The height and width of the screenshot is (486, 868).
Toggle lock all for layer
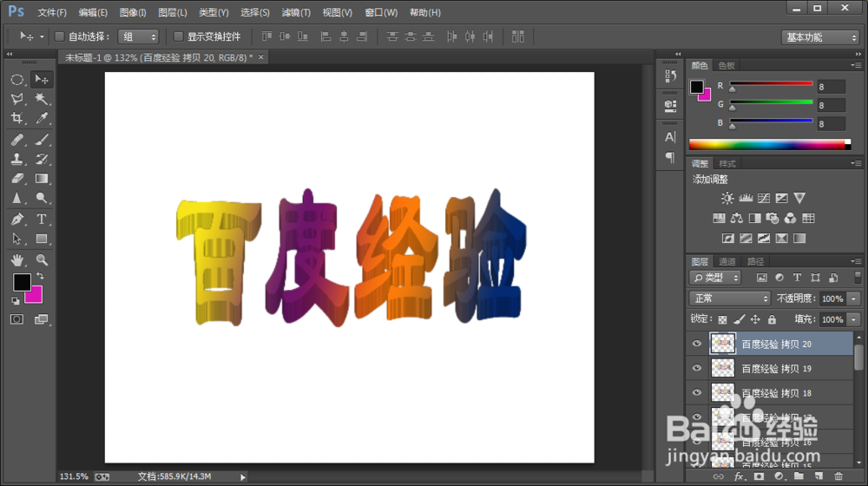pyautogui.click(x=772, y=319)
